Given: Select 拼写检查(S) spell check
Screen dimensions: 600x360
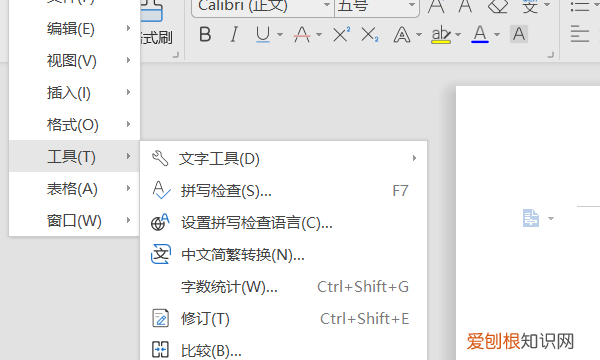Looking at the screenshot, I should 284,191.
